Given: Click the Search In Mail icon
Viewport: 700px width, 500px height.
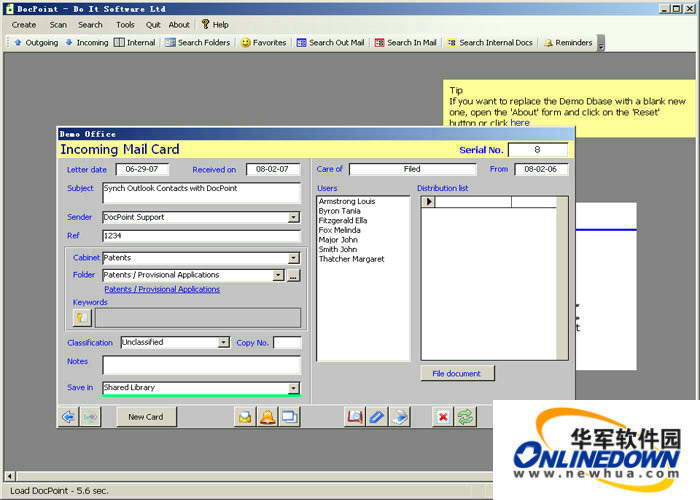Looking at the screenshot, I should [379, 42].
